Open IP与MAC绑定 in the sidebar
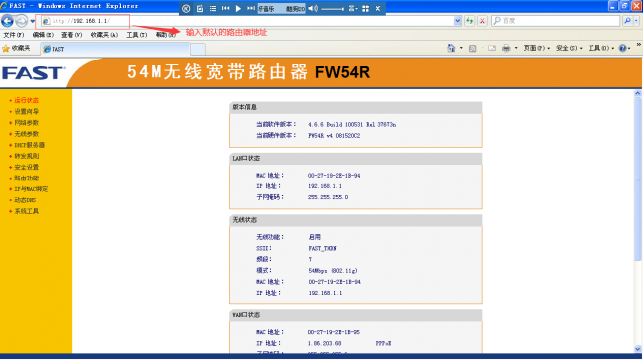The height and width of the screenshot is (360, 644). pos(31,189)
